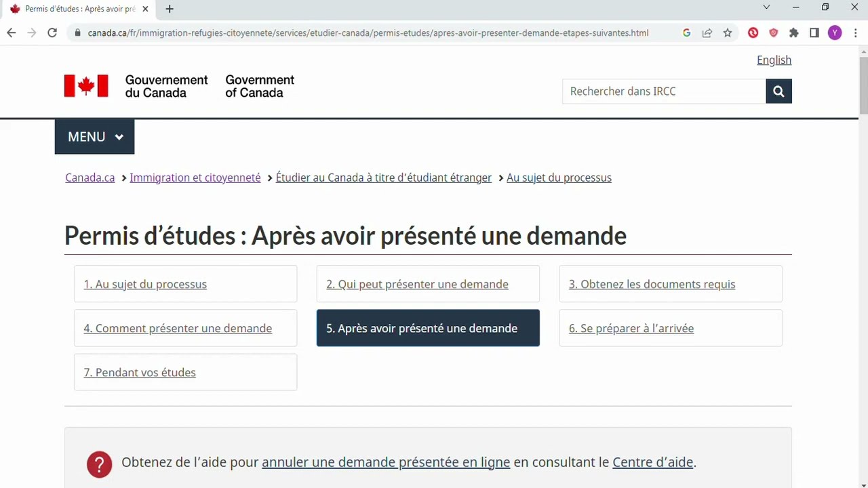The height and width of the screenshot is (488, 868).
Task: Bookmark this page with the star icon
Action: 728,33
